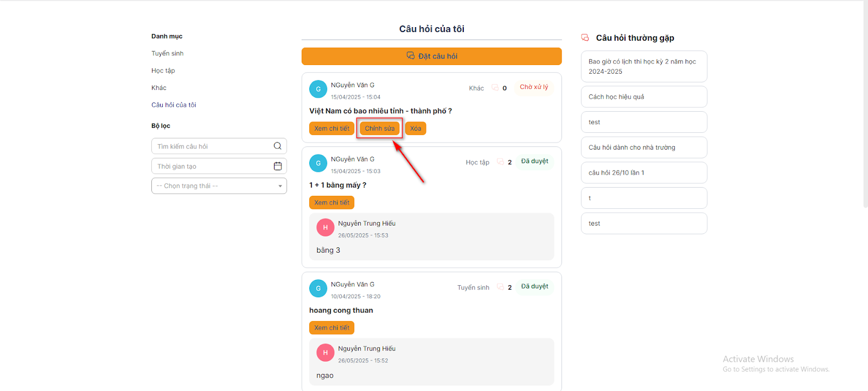Viewport: 868px width, 391px height.
Task: Expand the 'Chọn trạng thái' status dropdown
Action: (x=219, y=186)
